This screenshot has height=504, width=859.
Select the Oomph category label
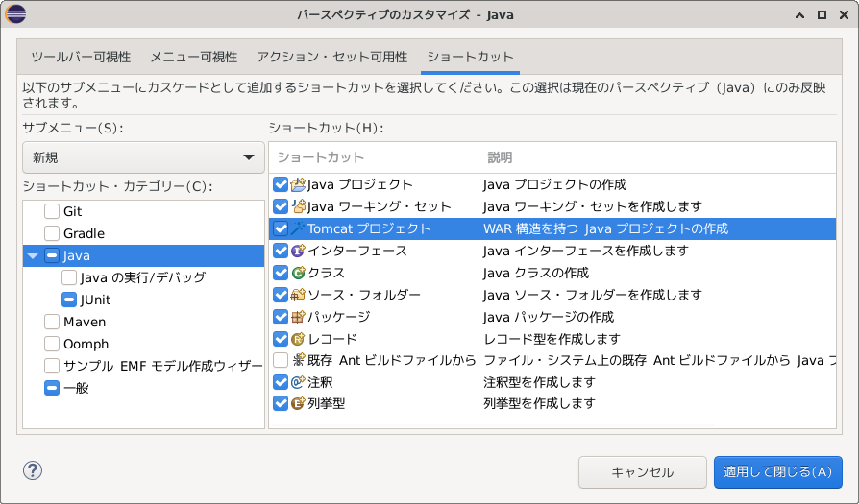point(86,344)
